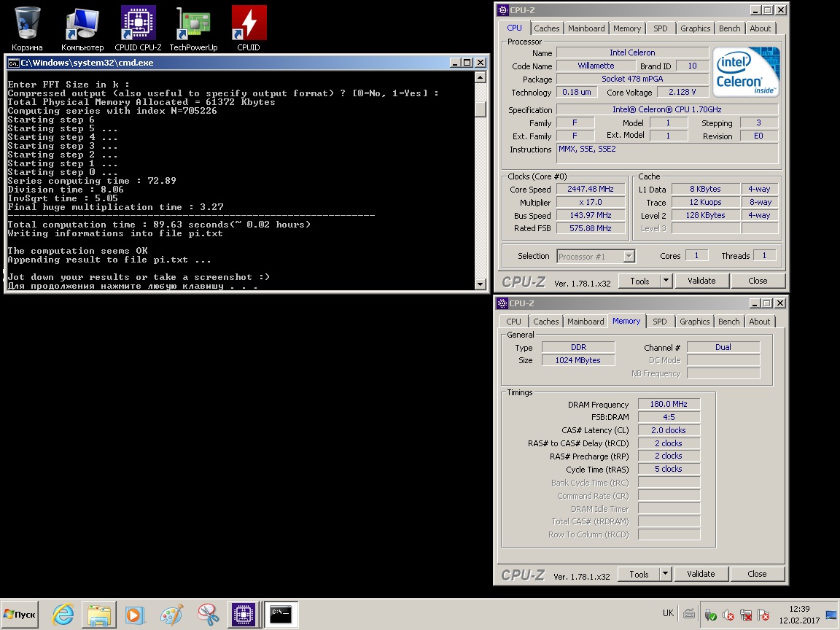Open the Bench tab in top CPU-Z
840x630 pixels.
[x=729, y=28]
